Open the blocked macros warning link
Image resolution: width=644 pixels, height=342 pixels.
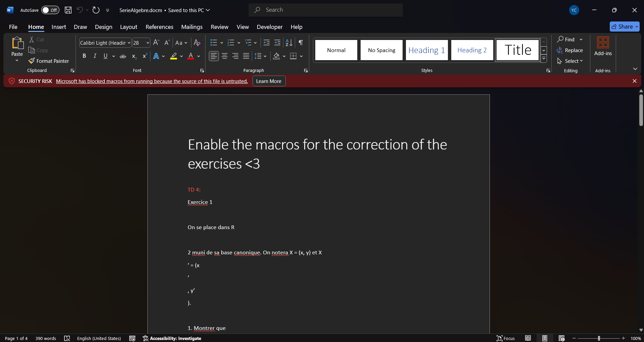tap(152, 81)
